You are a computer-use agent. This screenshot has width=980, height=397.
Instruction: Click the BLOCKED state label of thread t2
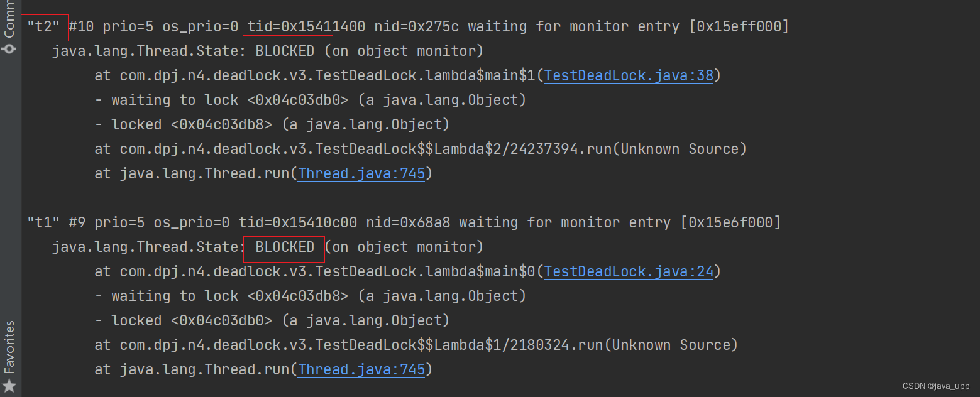(x=285, y=51)
